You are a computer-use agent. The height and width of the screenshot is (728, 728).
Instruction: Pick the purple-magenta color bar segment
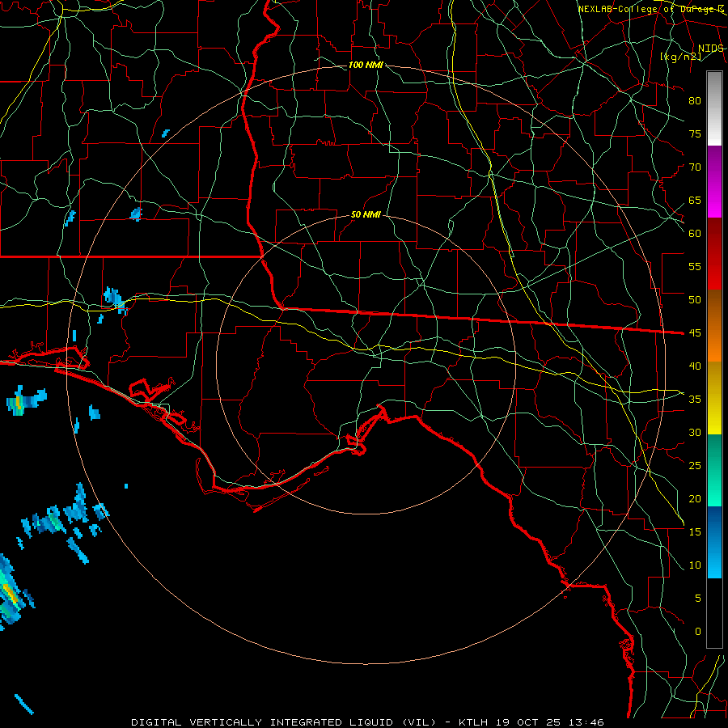pos(714,182)
